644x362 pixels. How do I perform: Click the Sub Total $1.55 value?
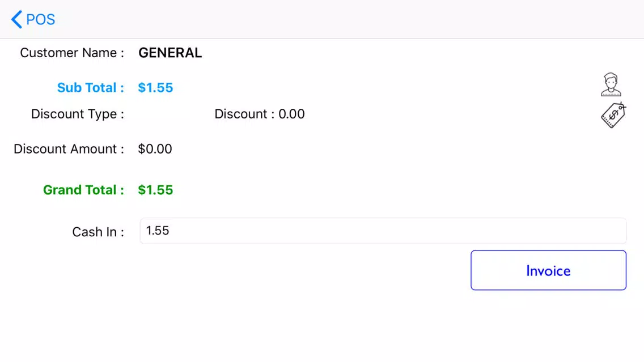[155, 87]
